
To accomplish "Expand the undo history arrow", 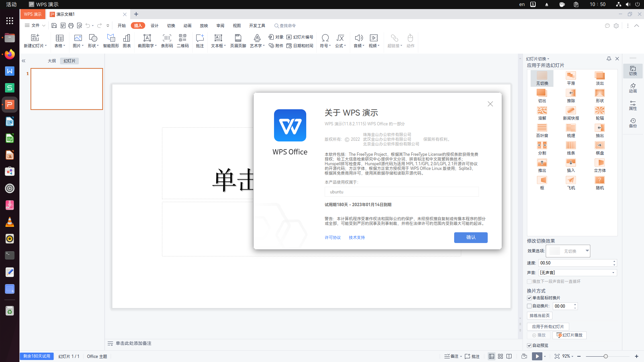I will pyautogui.click(x=93, y=25).
